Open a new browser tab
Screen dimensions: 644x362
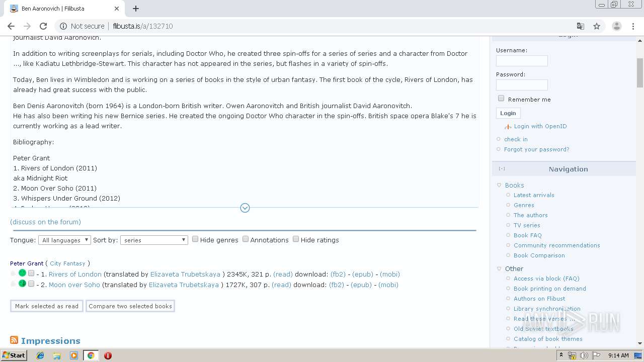tap(136, 9)
